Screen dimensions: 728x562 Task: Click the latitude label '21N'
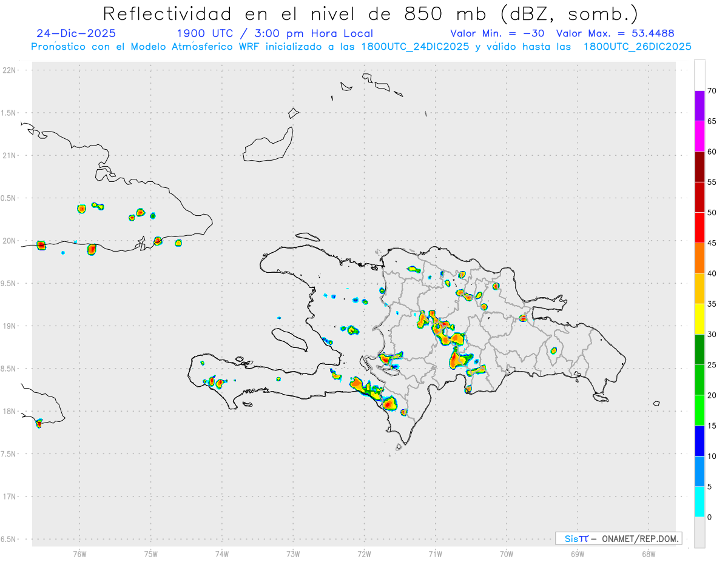point(10,156)
